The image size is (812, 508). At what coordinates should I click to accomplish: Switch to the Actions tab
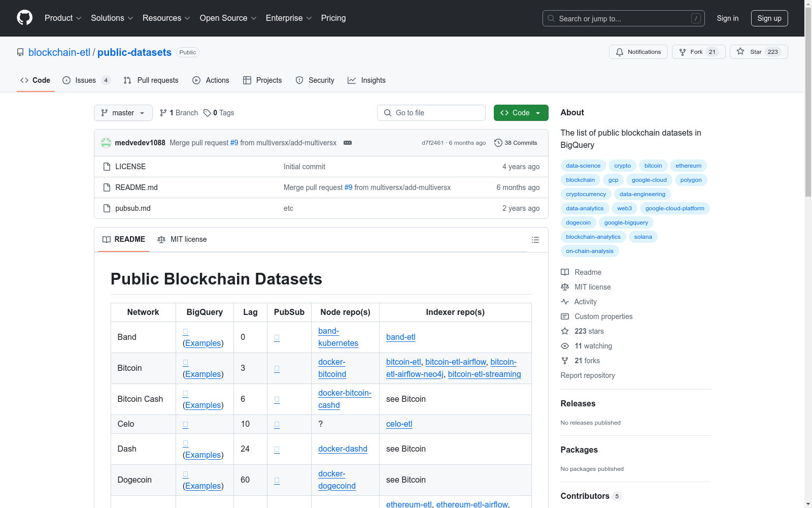211,80
